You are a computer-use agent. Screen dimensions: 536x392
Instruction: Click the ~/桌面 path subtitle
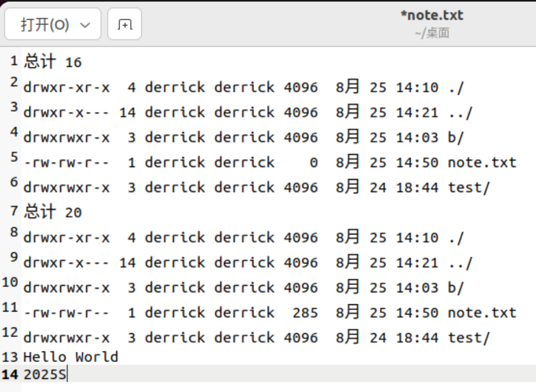pos(432,33)
